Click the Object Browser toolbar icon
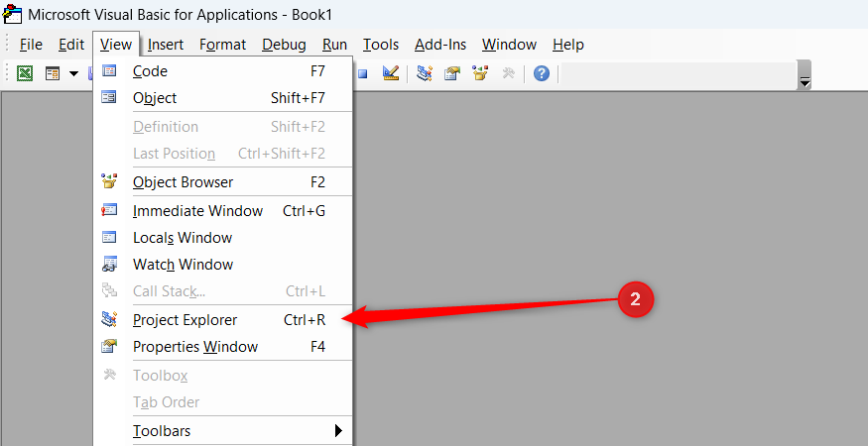This screenshot has width=868, height=446. [x=480, y=73]
